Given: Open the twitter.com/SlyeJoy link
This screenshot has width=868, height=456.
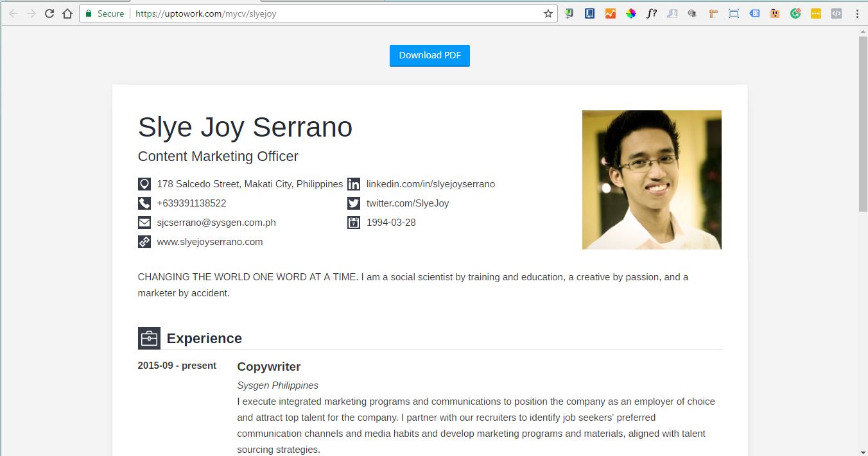Looking at the screenshot, I should tap(408, 203).
